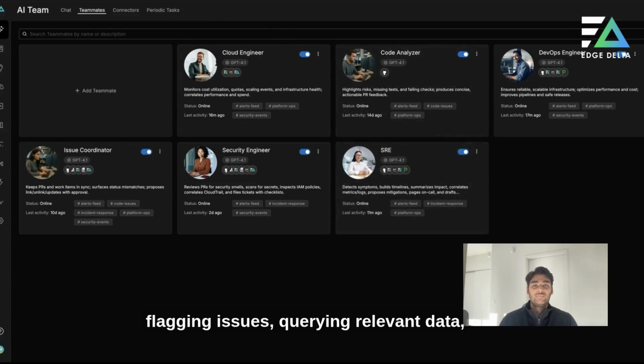Screen dimensions: 644x364
Task: Open the Security Engineer kebab menu
Action: 318,152
